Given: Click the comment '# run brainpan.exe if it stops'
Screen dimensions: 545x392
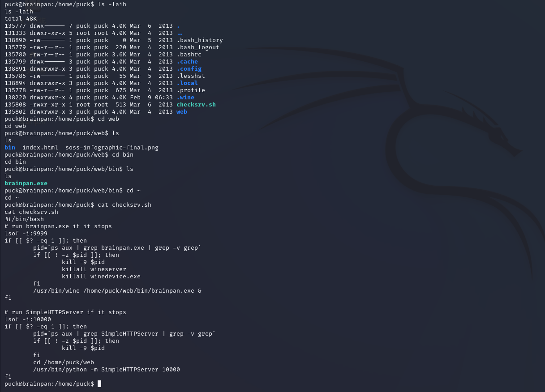Looking at the screenshot, I should point(58,226).
